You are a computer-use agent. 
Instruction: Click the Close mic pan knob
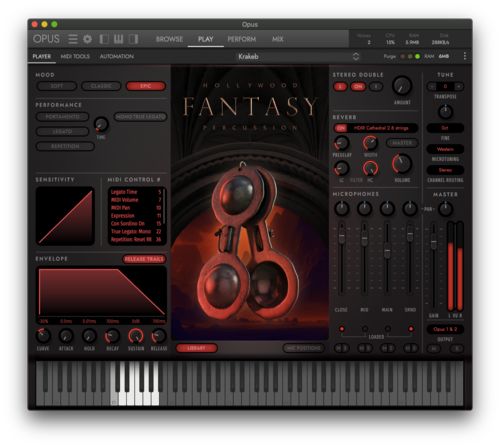pos(342,208)
